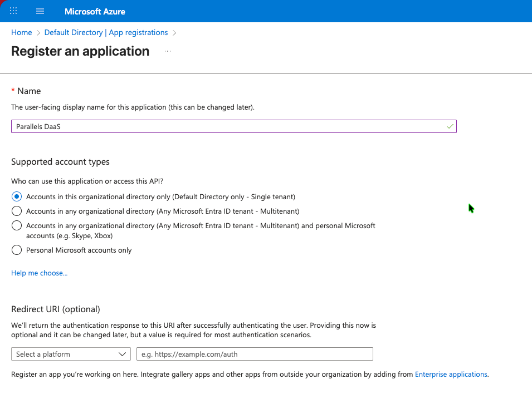Expand the Select a platform dropdown

pyautogui.click(x=71, y=354)
